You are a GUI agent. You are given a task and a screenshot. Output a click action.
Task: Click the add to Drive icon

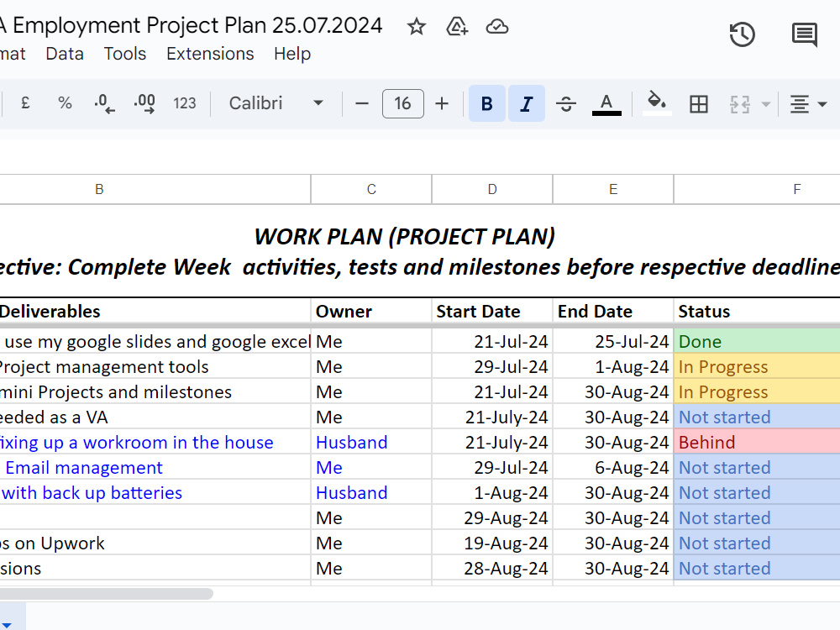[x=457, y=26]
